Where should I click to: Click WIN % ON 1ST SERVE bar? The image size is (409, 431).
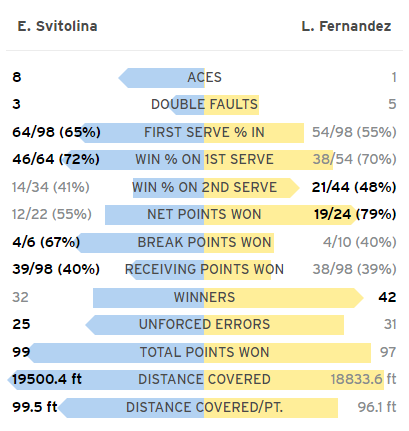(x=199, y=160)
